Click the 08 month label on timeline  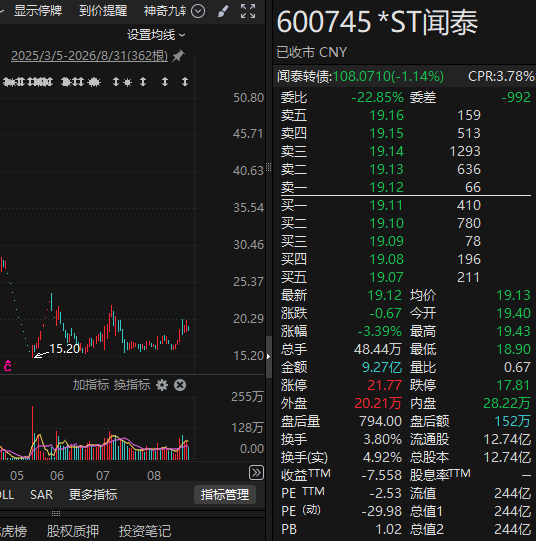[154, 476]
